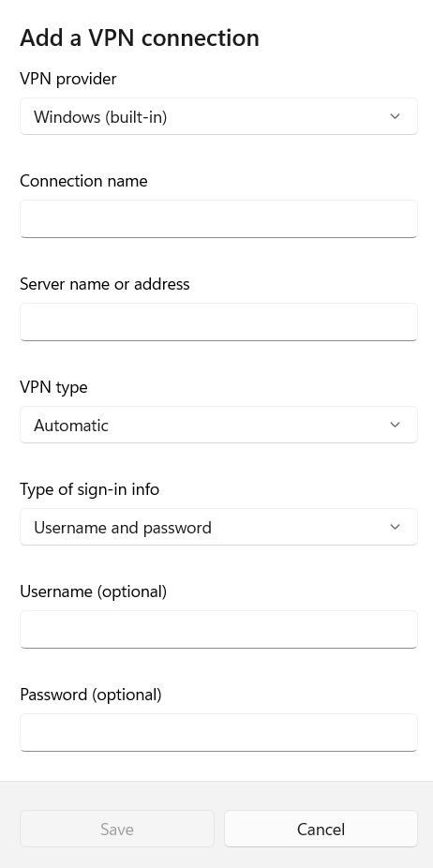This screenshot has height=868, width=433.
Task: Click the Save button
Action: 117,829
